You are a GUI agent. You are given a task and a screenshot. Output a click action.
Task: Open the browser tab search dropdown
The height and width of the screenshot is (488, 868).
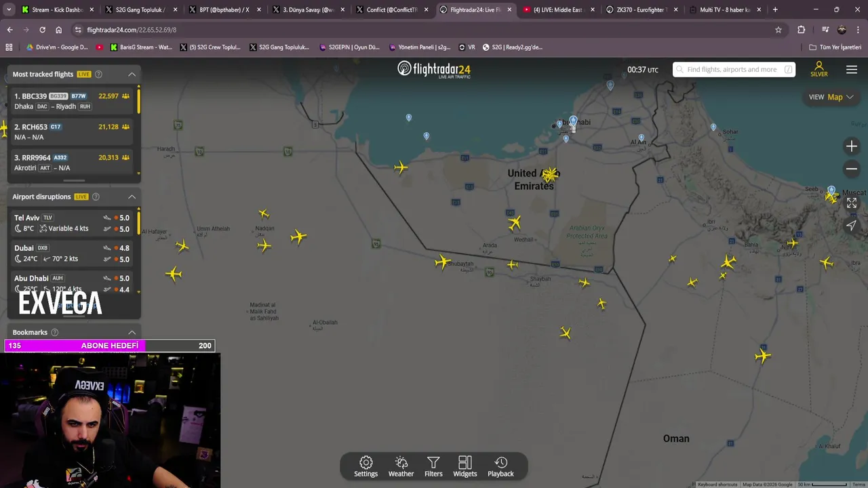(9, 9)
